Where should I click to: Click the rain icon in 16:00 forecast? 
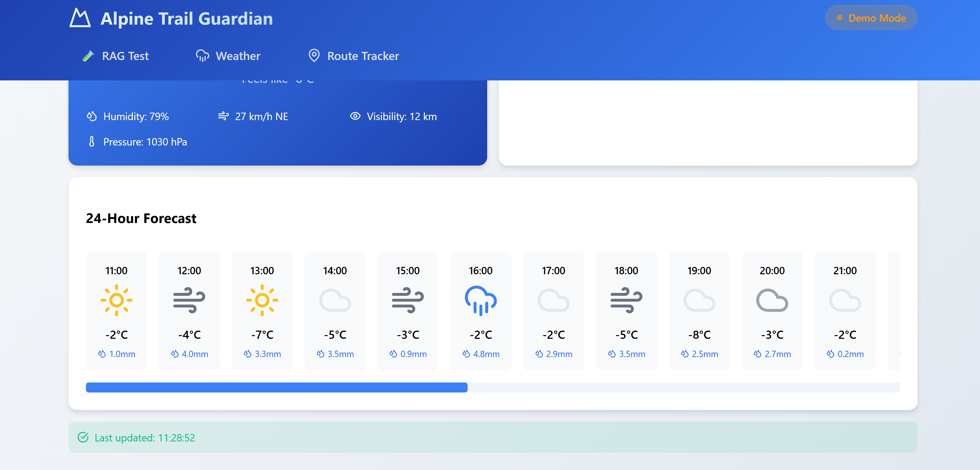pyautogui.click(x=481, y=300)
